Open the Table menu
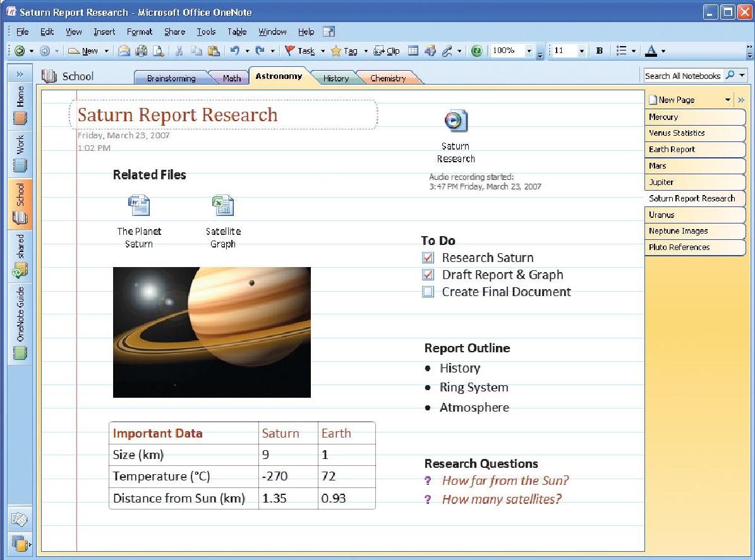Screen dimensions: 755x560 [237, 32]
